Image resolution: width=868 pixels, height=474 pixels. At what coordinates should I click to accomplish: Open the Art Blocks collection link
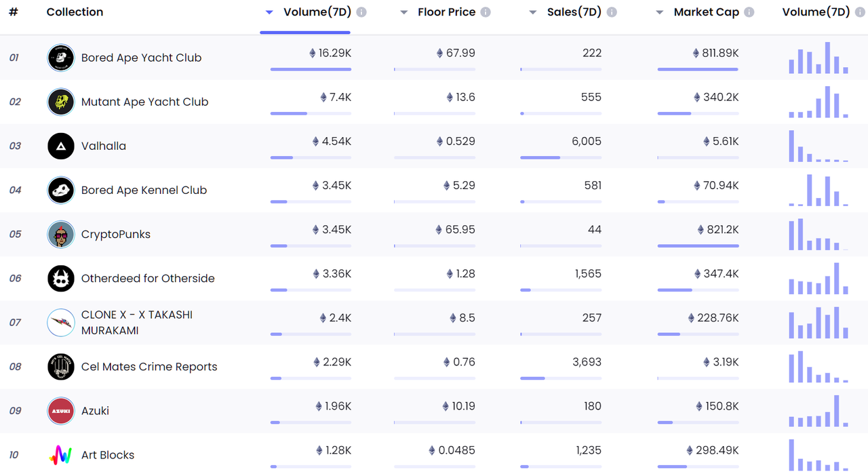point(107,455)
